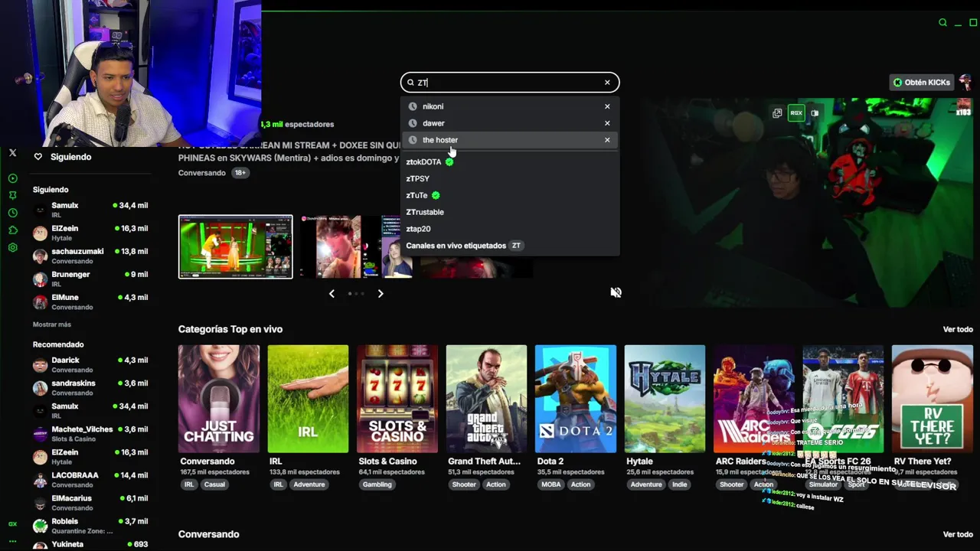Viewport: 980px width, 551px height.
Task: Unmute the stream with the muted speaker icon
Action: (616, 292)
